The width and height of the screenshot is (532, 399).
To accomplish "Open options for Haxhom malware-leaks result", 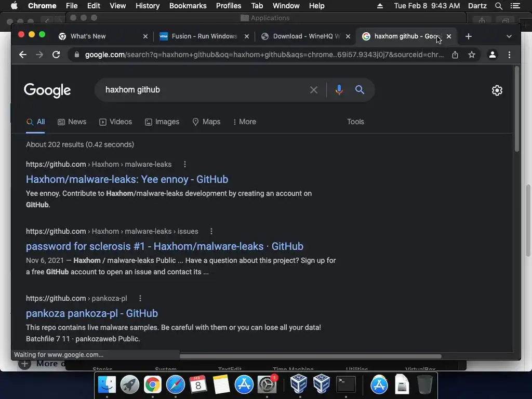I will coord(185,165).
